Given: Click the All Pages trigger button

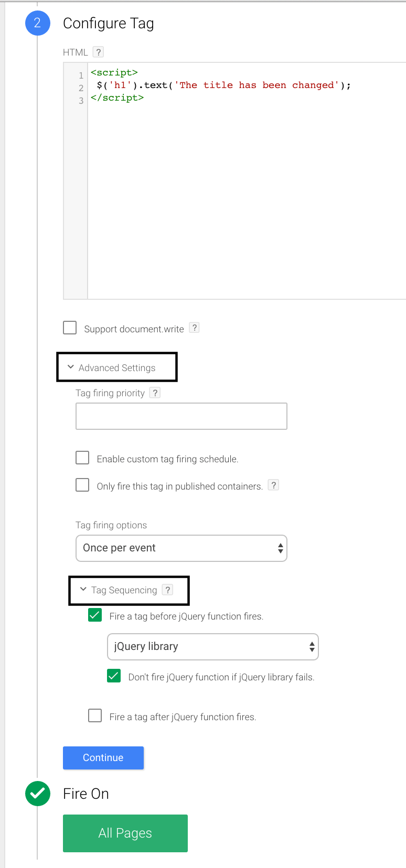Looking at the screenshot, I should (125, 833).
